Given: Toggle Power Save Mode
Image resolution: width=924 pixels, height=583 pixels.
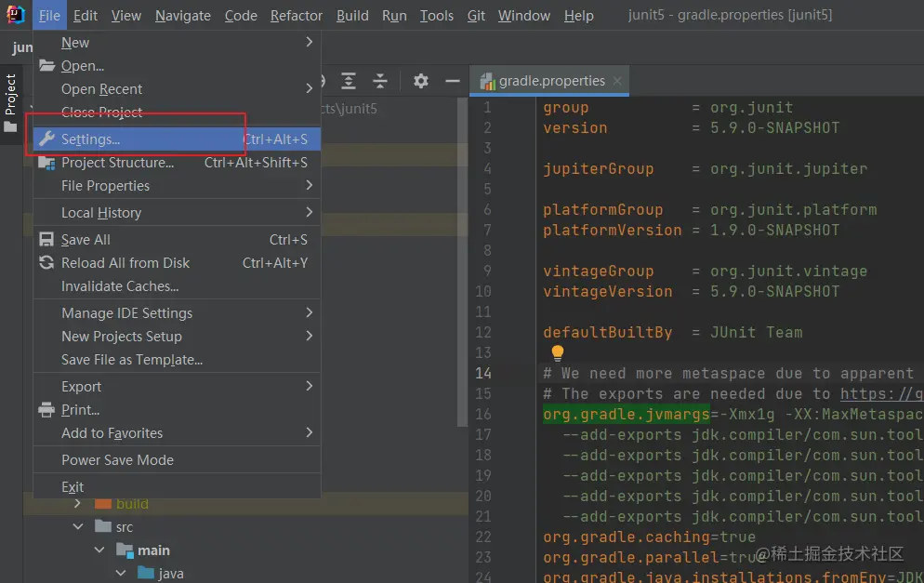Looking at the screenshot, I should (x=177, y=459).
